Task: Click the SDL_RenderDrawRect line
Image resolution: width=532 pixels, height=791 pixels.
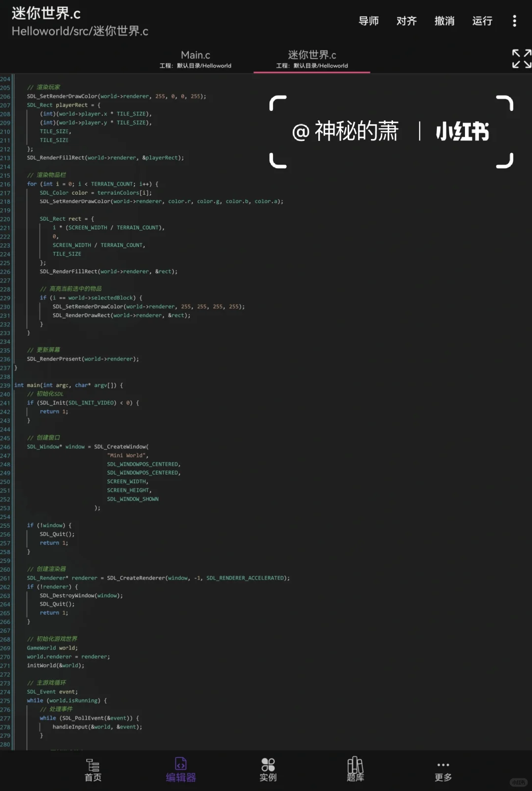Action: click(121, 315)
